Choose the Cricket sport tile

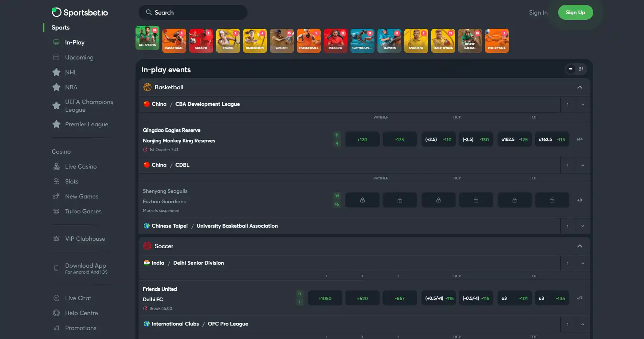tap(282, 41)
